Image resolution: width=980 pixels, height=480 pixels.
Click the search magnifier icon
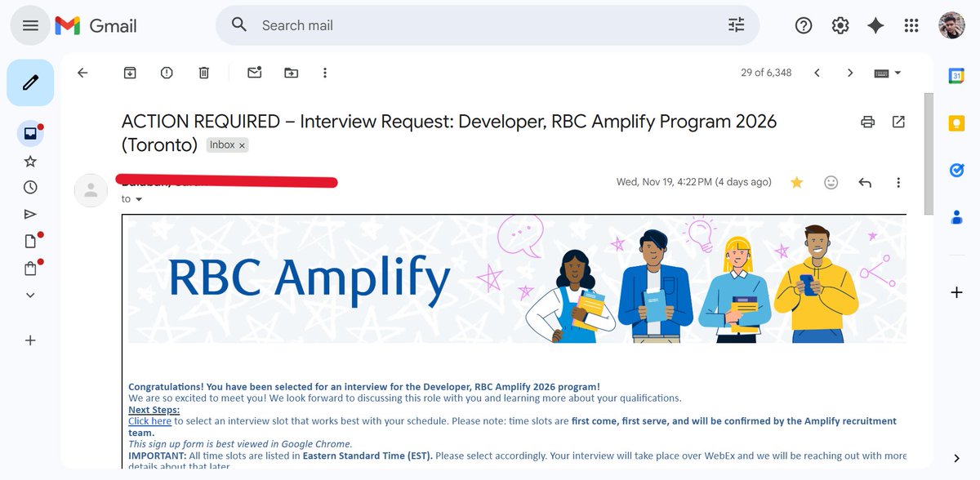point(239,25)
